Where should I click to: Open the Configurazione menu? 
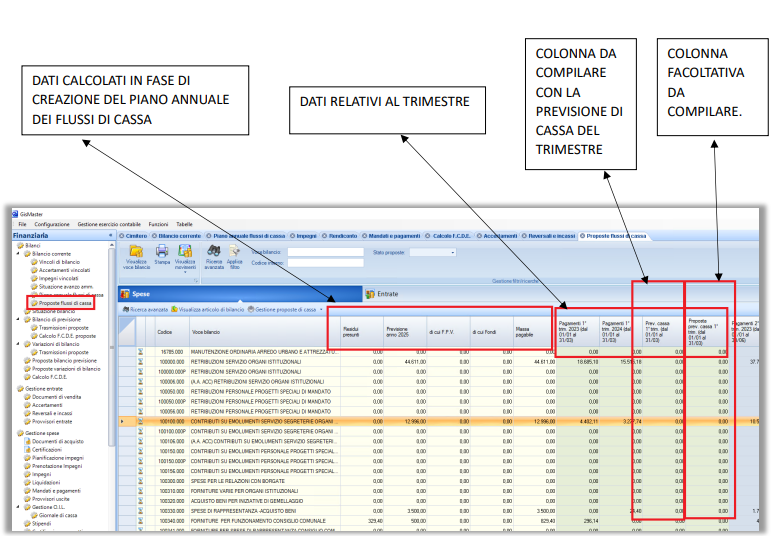[52, 224]
